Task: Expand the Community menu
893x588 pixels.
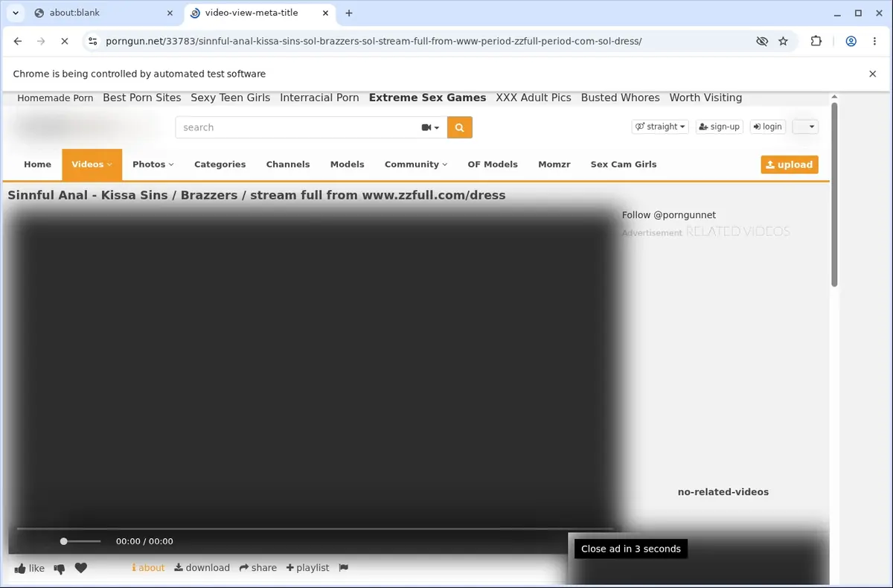Action: (x=416, y=164)
